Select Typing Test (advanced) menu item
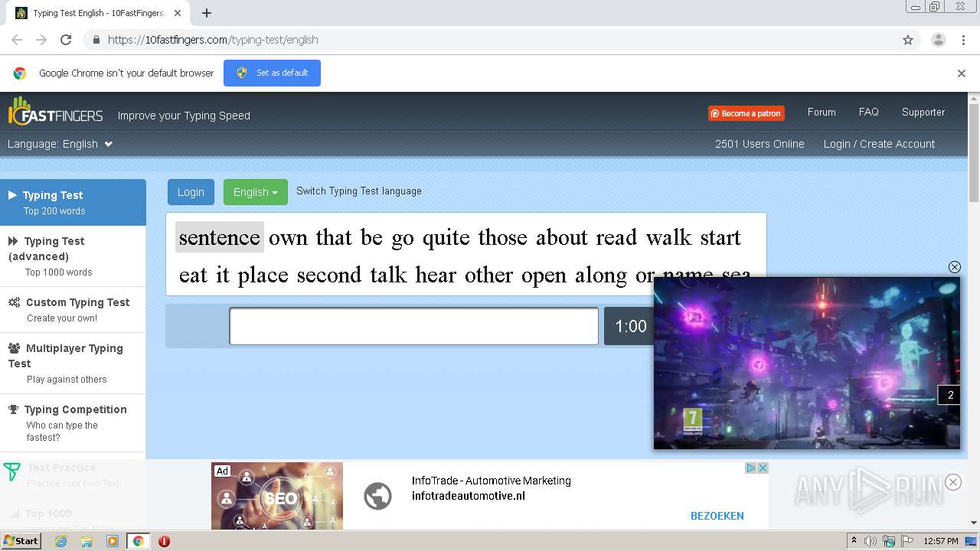Image resolution: width=980 pixels, height=551 pixels. pyautogui.click(x=73, y=256)
